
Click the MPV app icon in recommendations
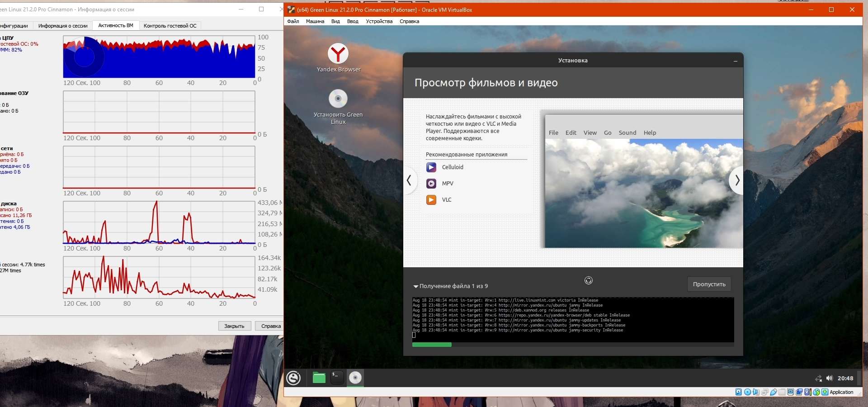coord(431,184)
